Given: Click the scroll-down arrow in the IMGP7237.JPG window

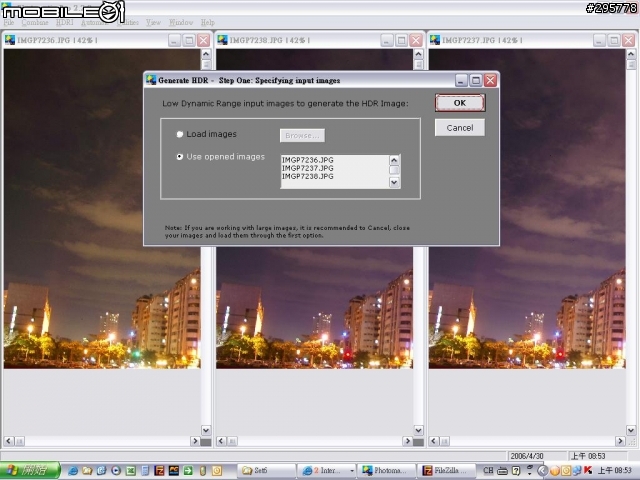Looking at the screenshot, I should point(631,430).
